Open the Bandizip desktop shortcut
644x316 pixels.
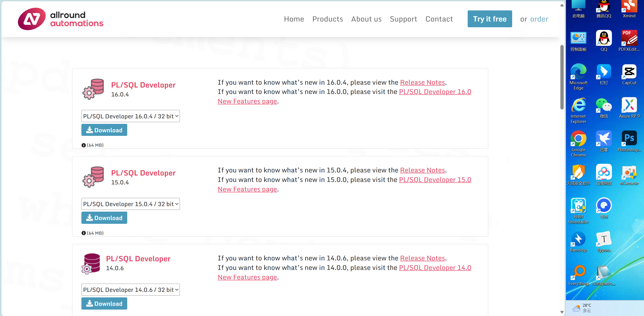[578, 239]
